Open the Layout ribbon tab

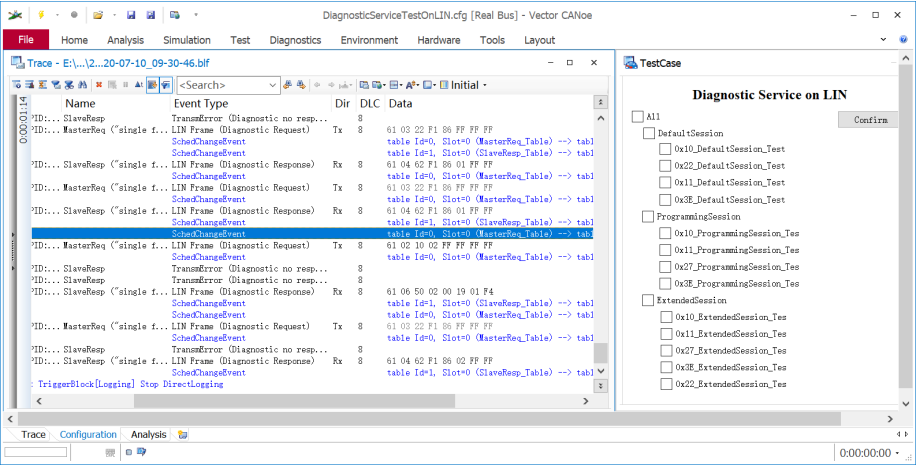point(539,40)
